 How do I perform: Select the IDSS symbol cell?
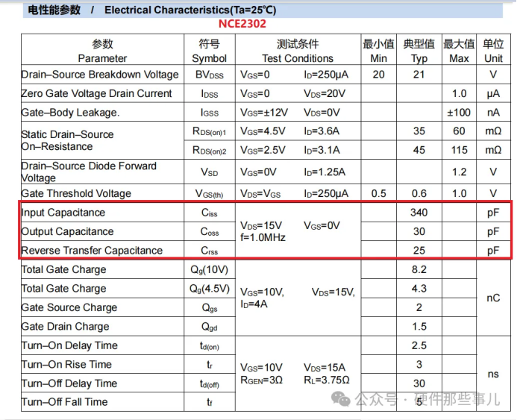210,94
